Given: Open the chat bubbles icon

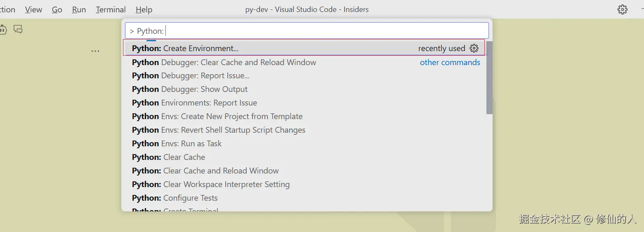Looking at the screenshot, I should pos(18,29).
